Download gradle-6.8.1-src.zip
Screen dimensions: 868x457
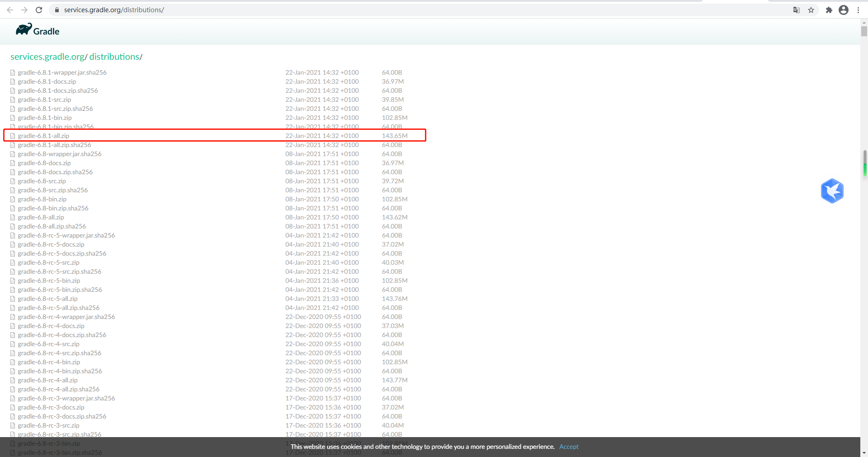[x=44, y=100]
